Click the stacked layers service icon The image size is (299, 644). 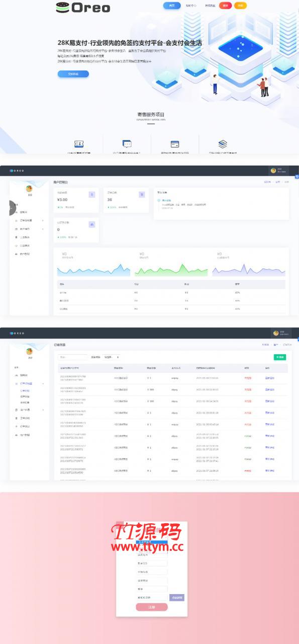click(x=223, y=144)
